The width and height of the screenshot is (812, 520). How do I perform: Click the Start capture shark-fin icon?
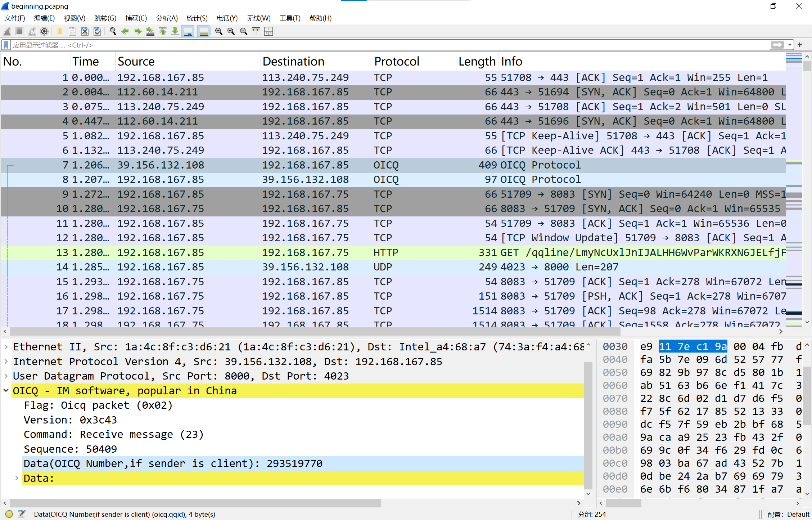coord(7,32)
